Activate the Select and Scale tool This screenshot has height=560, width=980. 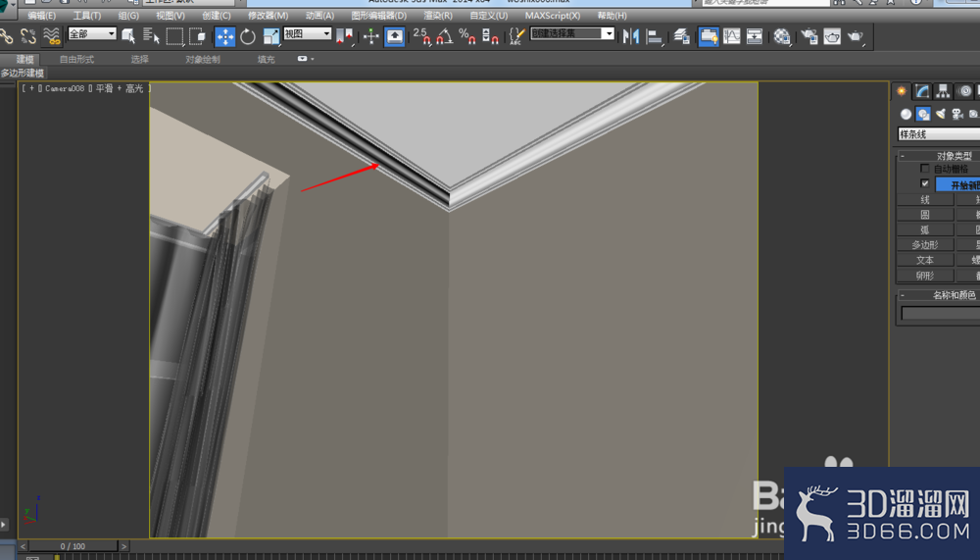270,37
